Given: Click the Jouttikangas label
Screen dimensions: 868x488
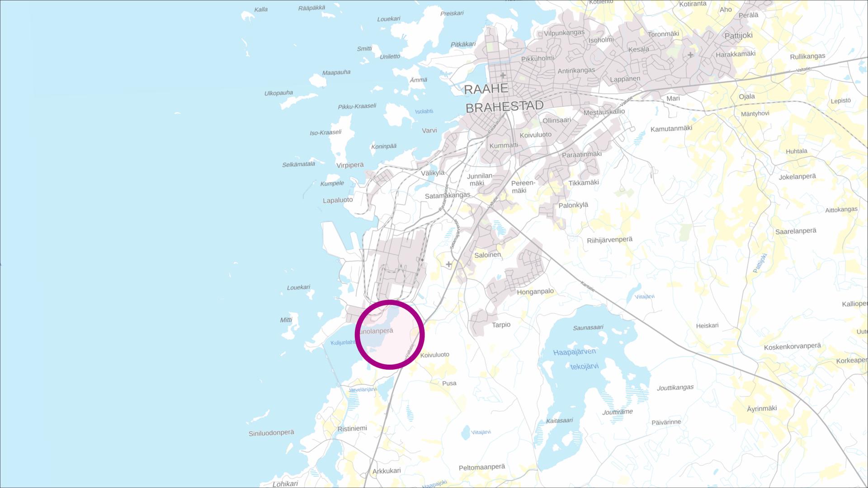Looking at the screenshot, I should click(675, 388).
